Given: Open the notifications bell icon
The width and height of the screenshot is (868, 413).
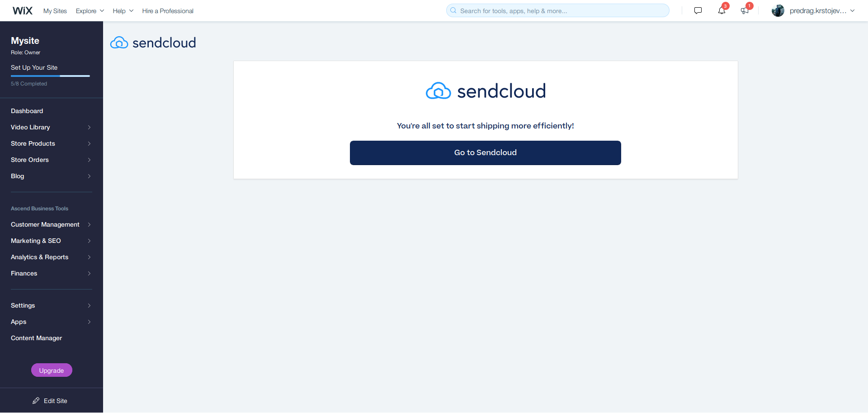Looking at the screenshot, I should coord(722,10).
